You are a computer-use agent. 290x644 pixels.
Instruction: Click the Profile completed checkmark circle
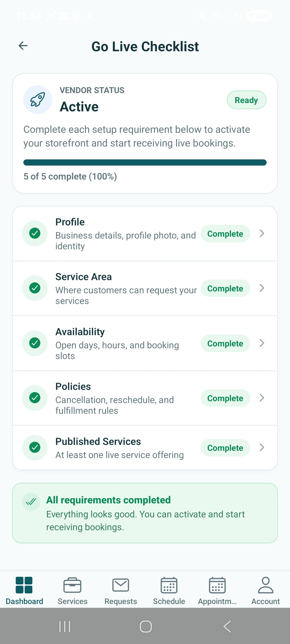[x=35, y=233]
